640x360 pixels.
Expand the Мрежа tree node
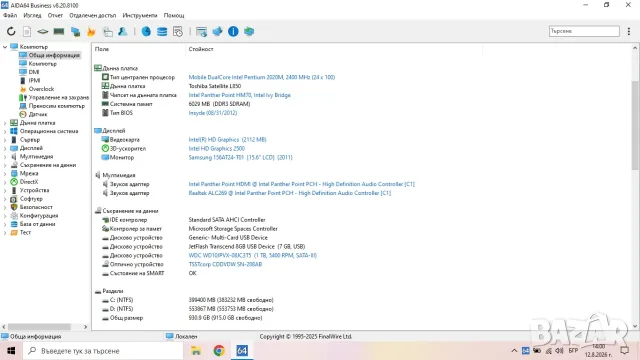click(x=5, y=173)
